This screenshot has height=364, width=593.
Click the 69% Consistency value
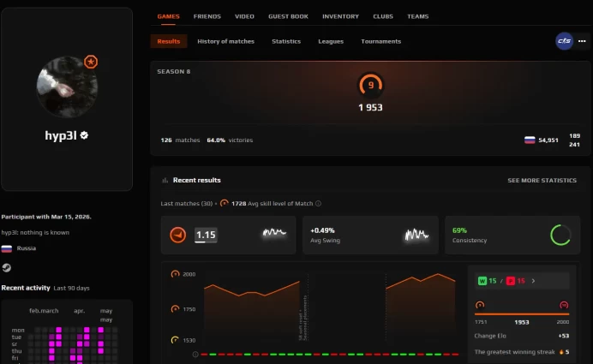[x=459, y=230]
